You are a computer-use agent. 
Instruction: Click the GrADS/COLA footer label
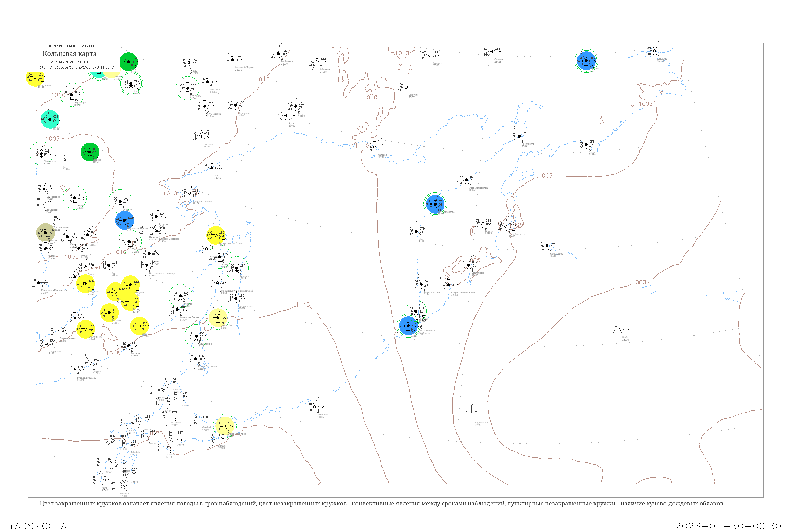[x=35, y=526]
